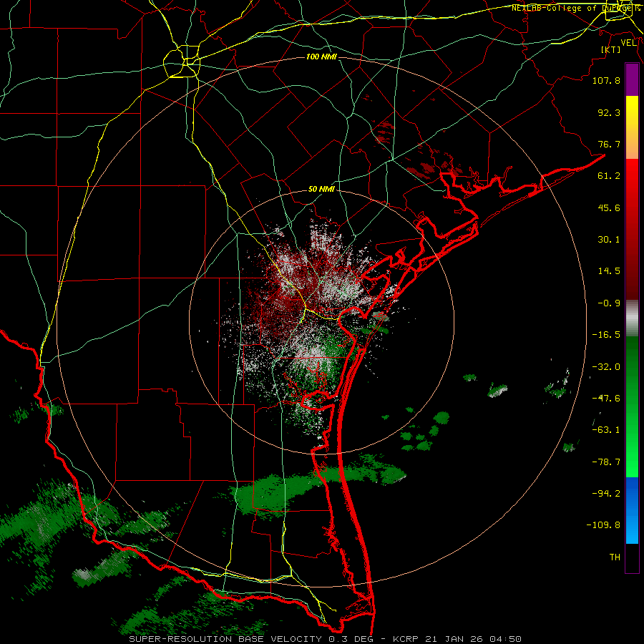Click the NEXLAB-College of DuPage label
644x644 pixels.
click(575, 8)
